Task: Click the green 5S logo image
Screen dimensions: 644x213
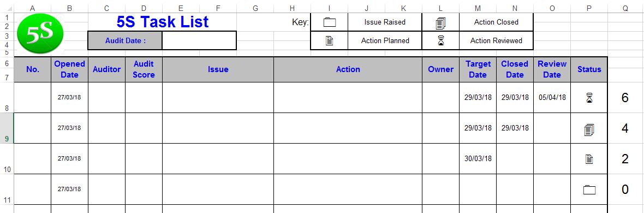Action: (40, 33)
